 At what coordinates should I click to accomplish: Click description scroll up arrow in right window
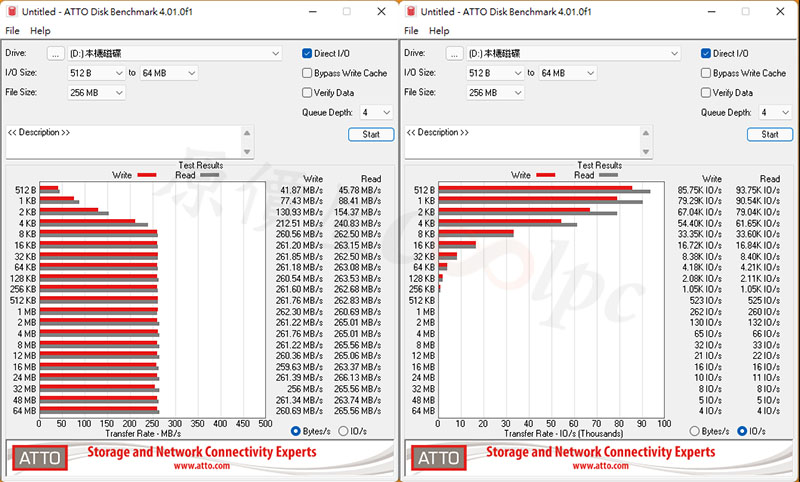[x=646, y=133]
